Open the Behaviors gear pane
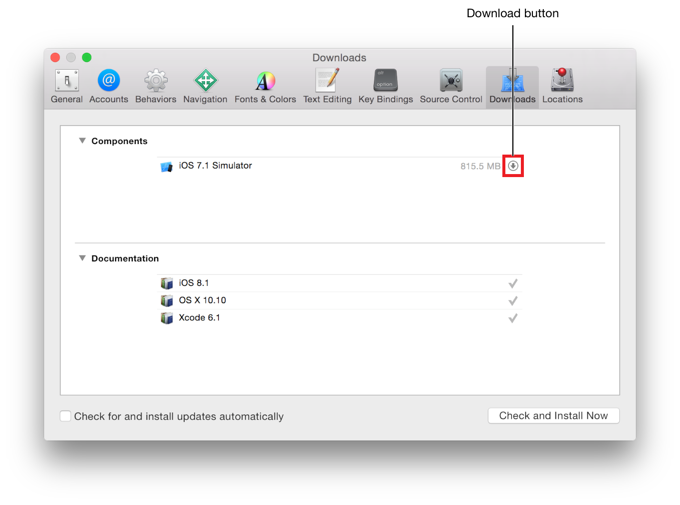Screen dimensions: 680x505 click(156, 86)
